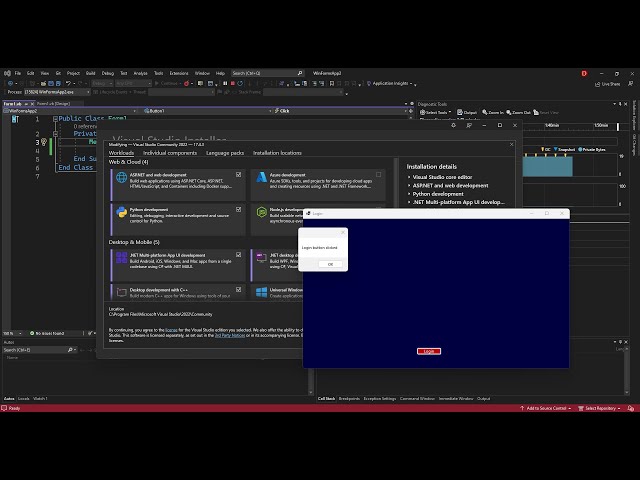Image resolution: width=640 pixels, height=480 pixels.
Task: Switch to the Breakpoints tab
Action: (349, 399)
